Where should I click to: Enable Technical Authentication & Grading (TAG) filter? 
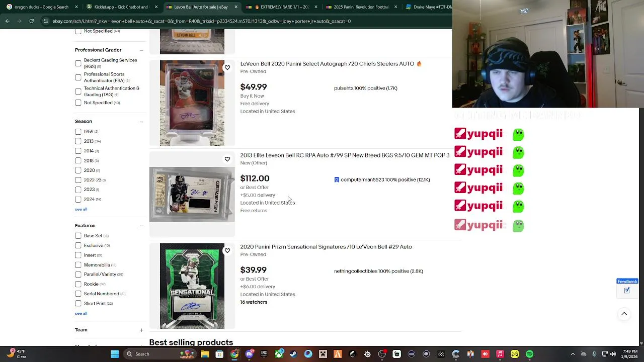click(x=78, y=92)
